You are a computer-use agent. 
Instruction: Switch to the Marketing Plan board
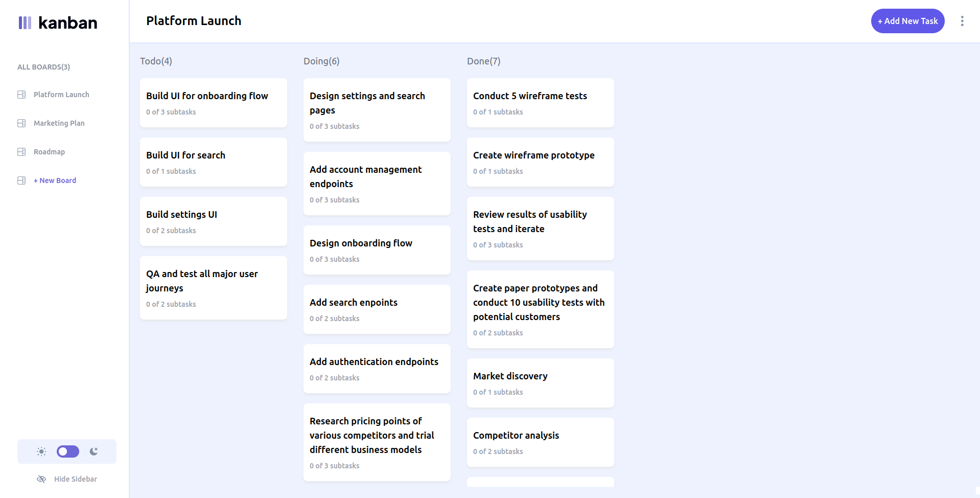click(59, 123)
